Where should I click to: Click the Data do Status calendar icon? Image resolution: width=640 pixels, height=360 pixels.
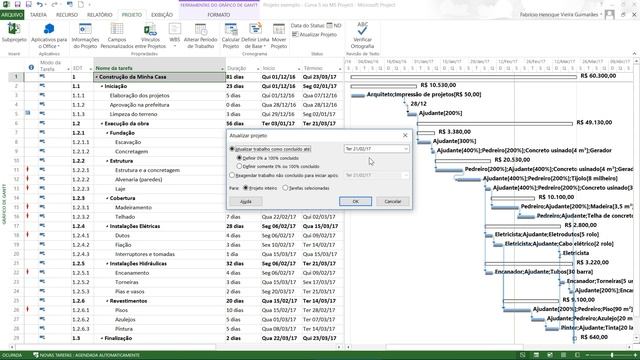coord(329,25)
